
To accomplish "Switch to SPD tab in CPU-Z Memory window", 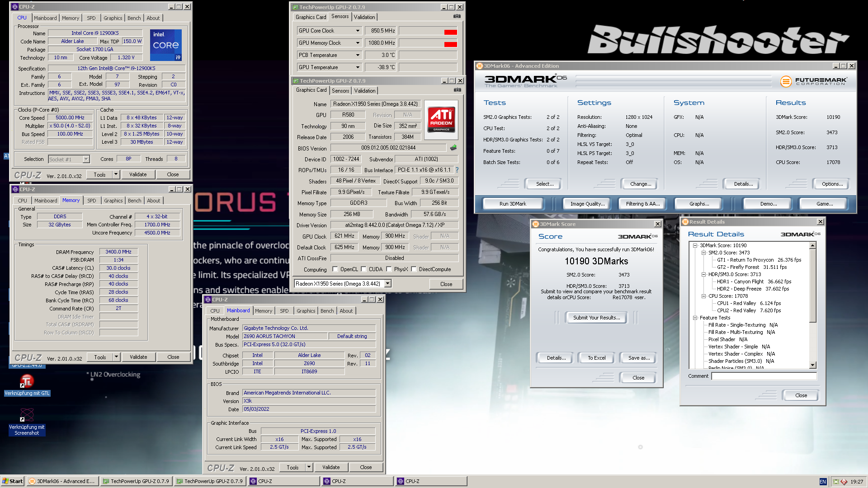I will click(x=92, y=201).
